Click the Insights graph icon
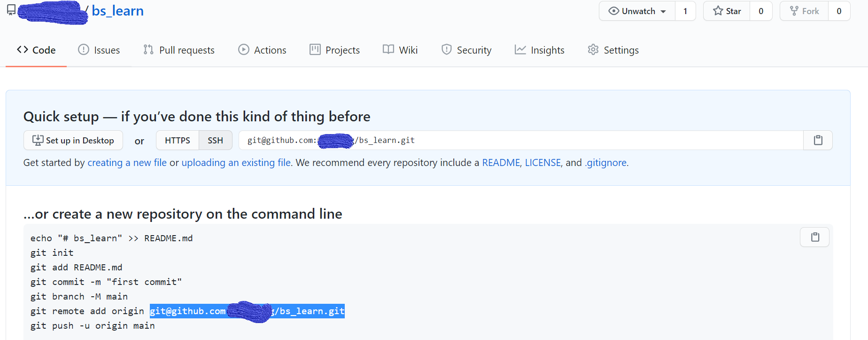Viewport: 868px width, 340px height. (x=520, y=49)
